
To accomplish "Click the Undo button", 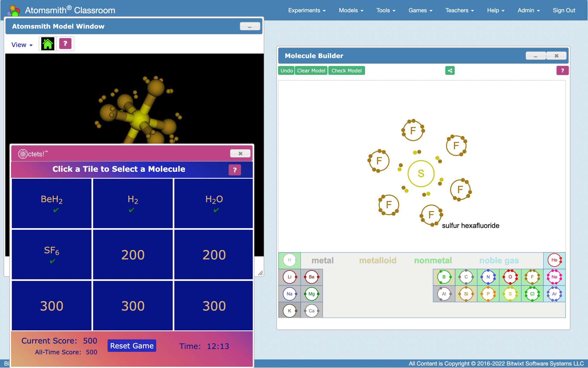I will [286, 71].
